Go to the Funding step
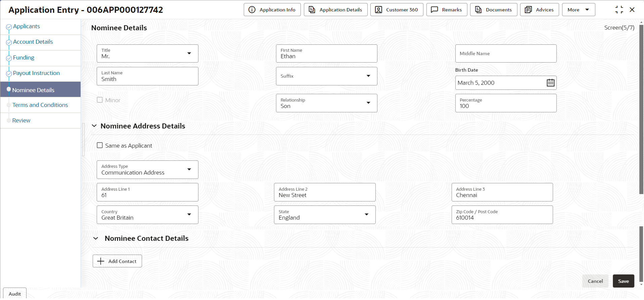 point(24,58)
